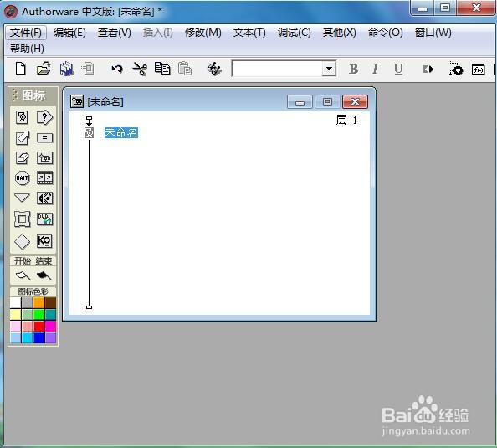Pick the magenta color swatch
The height and width of the screenshot is (448, 497).
tap(50, 327)
